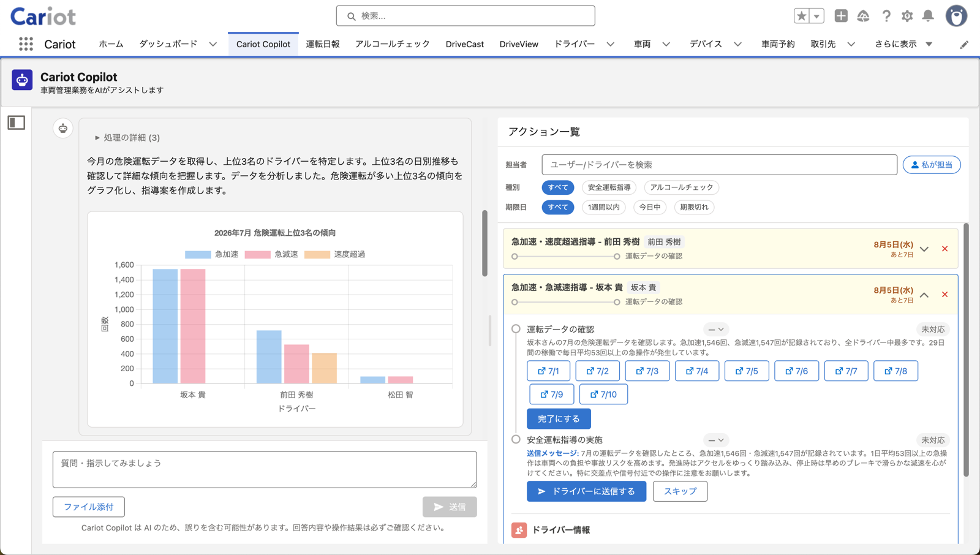
Task: Click the favorites star icon
Action: click(x=802, y=16)
